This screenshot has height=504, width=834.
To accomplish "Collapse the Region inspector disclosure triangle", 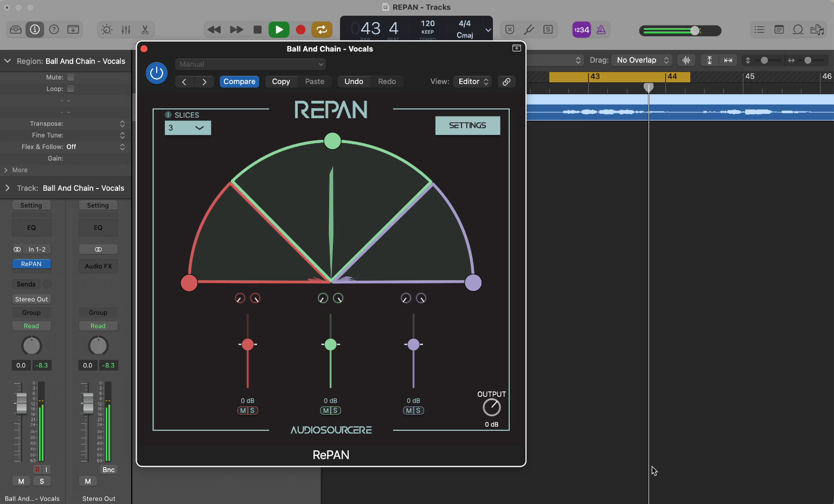I will pyautogui.click(x=8, y=61).
